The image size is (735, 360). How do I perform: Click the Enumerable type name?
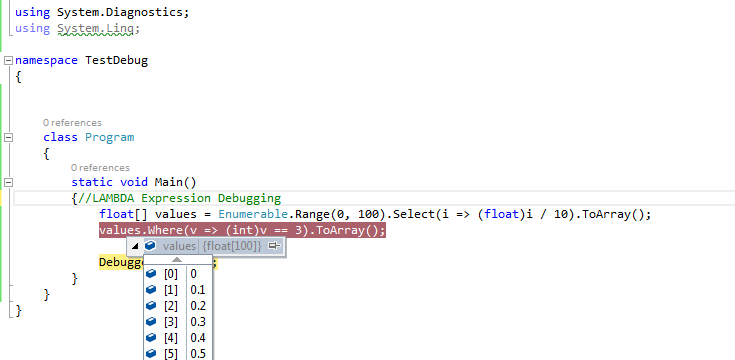(x=253, y=214)
